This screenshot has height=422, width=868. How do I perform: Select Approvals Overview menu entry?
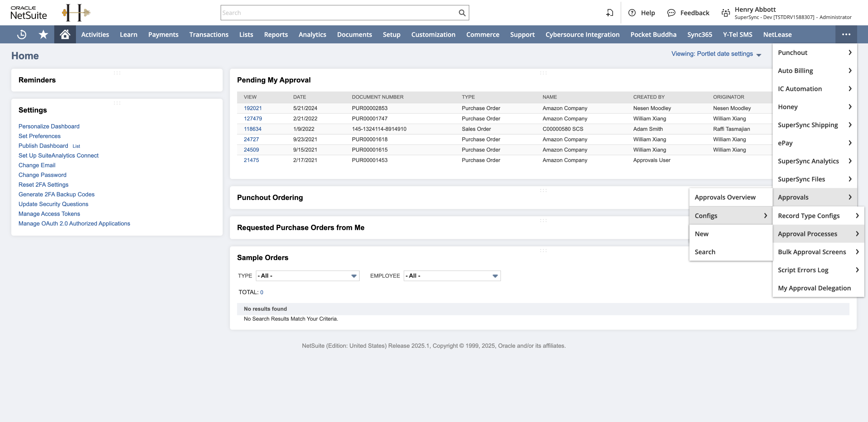725,197
